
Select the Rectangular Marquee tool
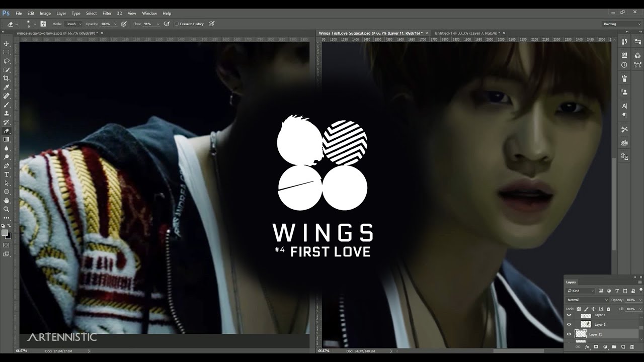7,52
